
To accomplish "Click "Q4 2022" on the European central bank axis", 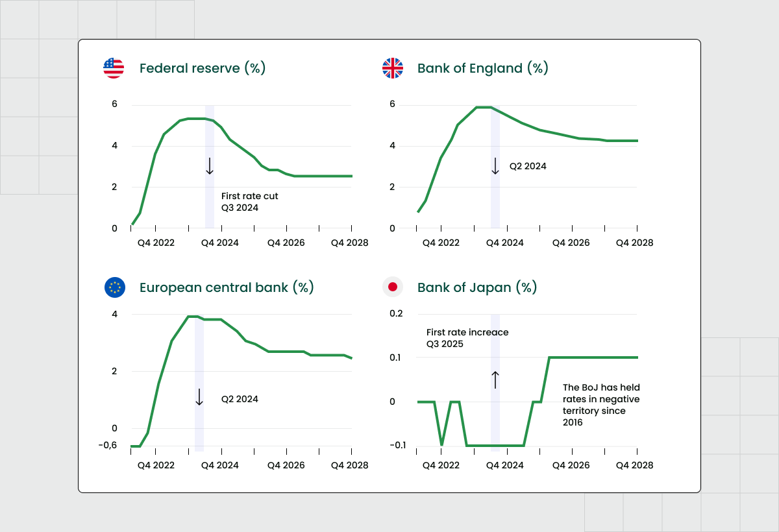I will coord(156,465).
